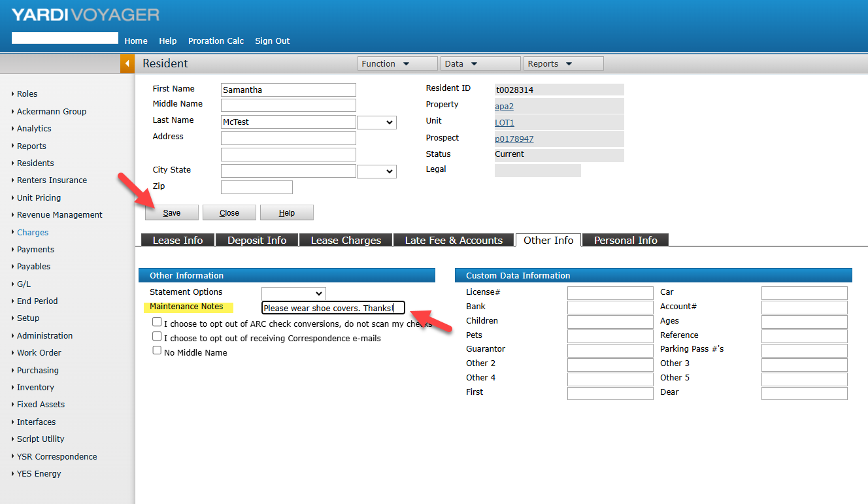Expand the Work Order sidebar item
868x504 pixels.
tap(39, 353)
